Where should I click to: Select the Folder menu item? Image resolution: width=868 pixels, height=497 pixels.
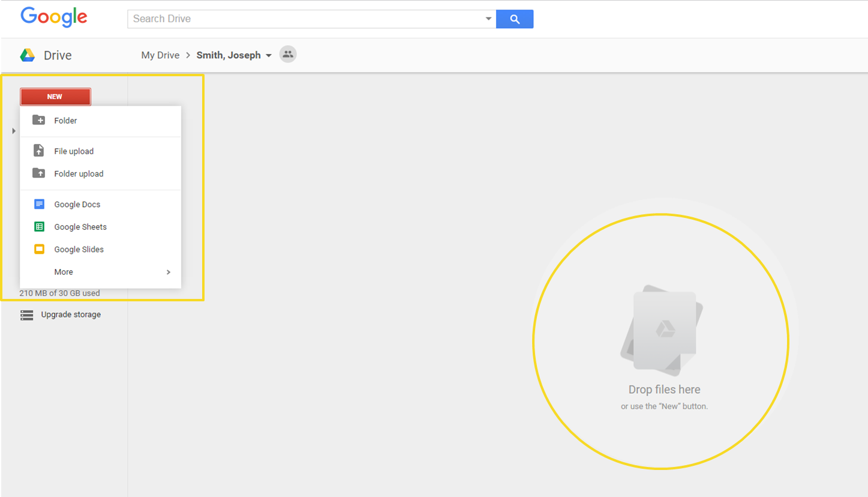[65, 121]
